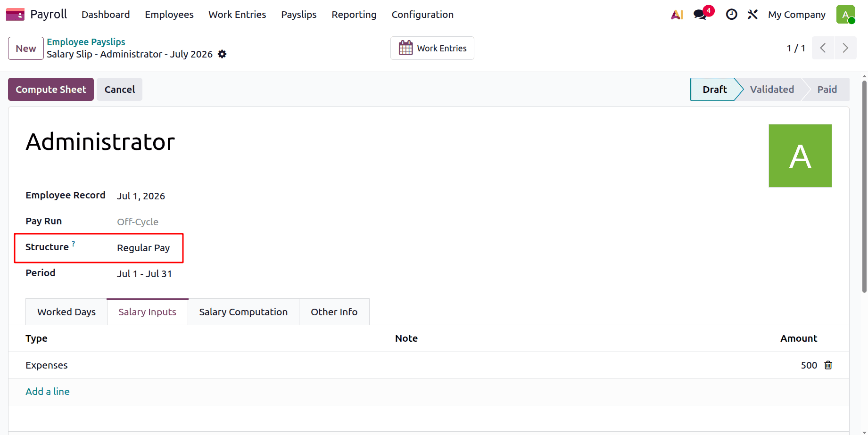Open the Payslips menu
The image size is (868, 435).
pos(299,15)
